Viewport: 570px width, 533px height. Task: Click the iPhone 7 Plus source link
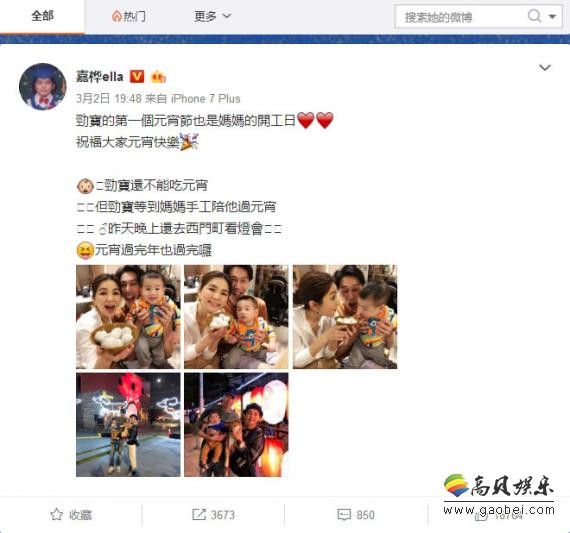point(205,99)
